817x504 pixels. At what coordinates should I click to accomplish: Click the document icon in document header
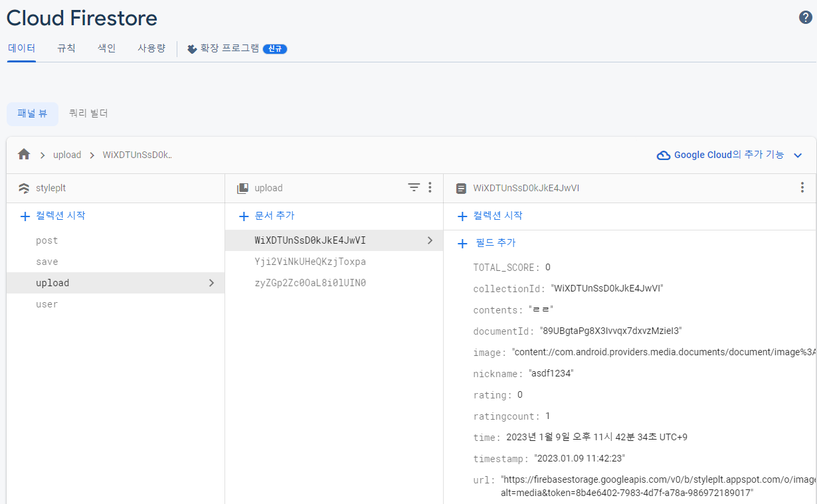pos(461,189)
